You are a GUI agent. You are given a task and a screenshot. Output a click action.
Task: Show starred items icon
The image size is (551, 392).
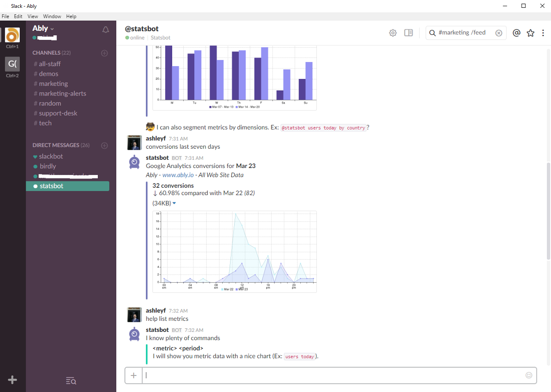click(530, 33)
